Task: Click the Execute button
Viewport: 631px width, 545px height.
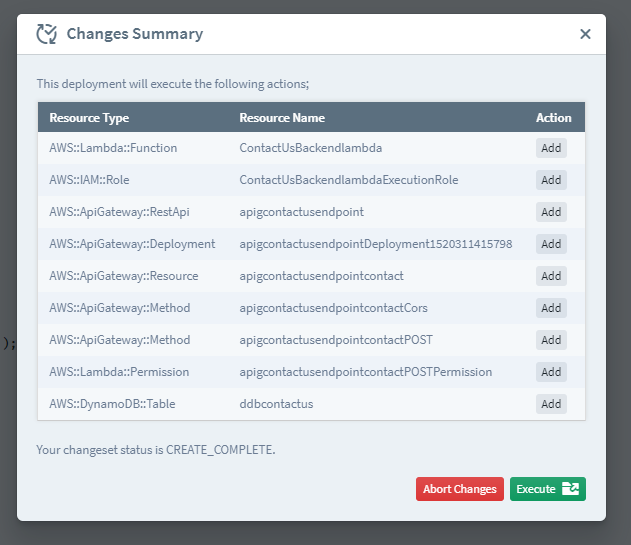Action: point(547,489)
